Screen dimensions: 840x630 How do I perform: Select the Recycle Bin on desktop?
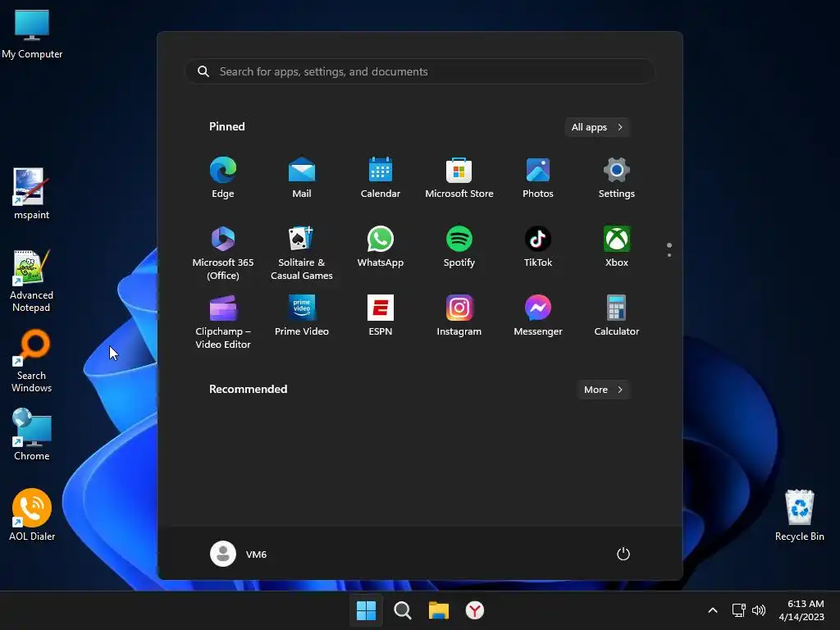[799, 515]
